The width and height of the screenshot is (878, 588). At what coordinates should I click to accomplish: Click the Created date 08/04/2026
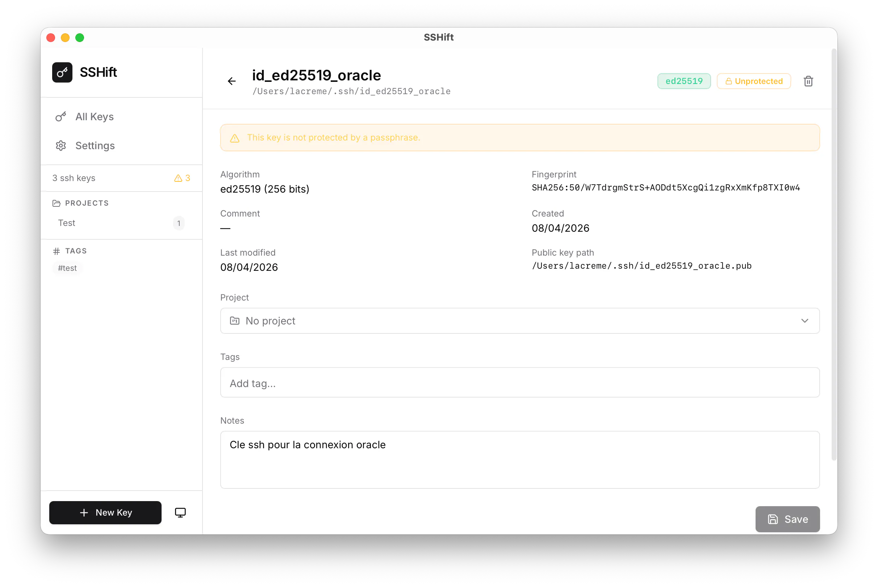point(560,228)
